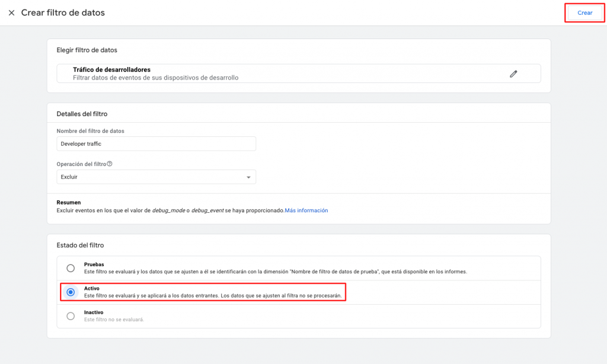The height and width of the screenshot is (364, 607).
Task: Open help icon beside Operación del filtro
Action: click(x=110, y=164)
